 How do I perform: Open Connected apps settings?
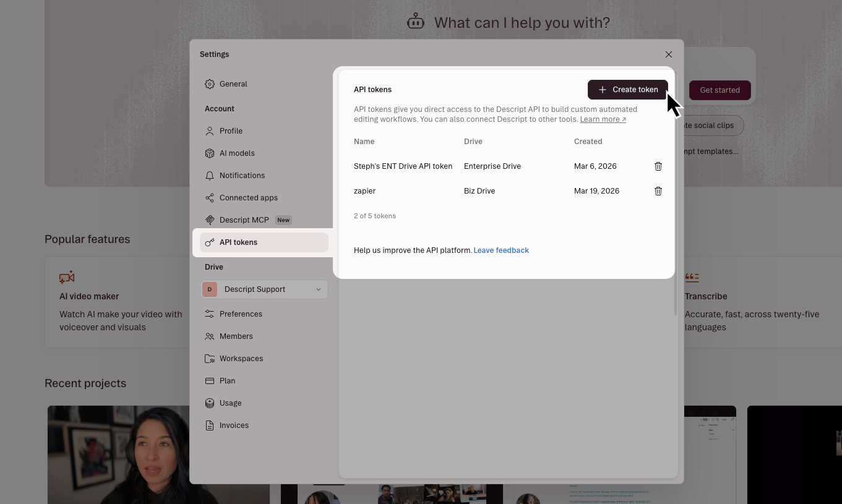coord(264,198)
